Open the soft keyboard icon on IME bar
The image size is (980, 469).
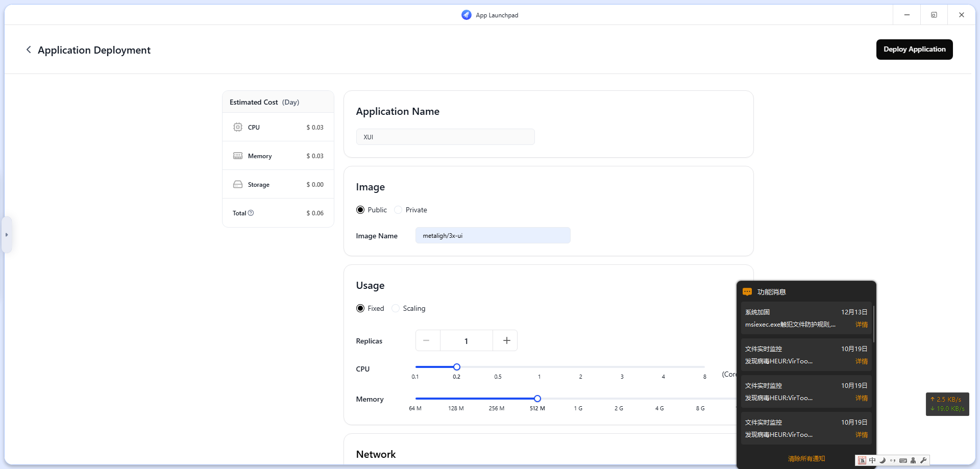(x=903, y=460)
